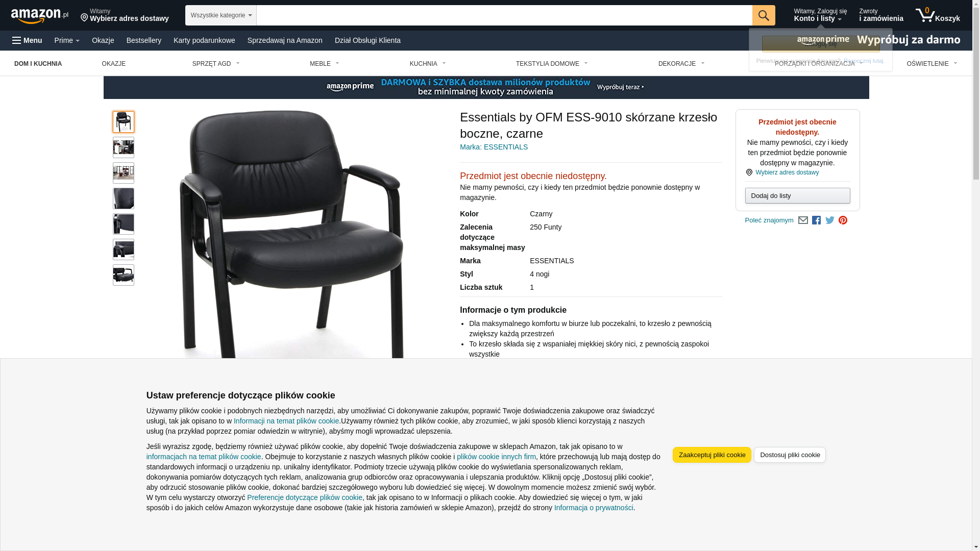Share the product via the email icon
The width and height of the screenshot is (980, 551).
[x=803, y=220]
